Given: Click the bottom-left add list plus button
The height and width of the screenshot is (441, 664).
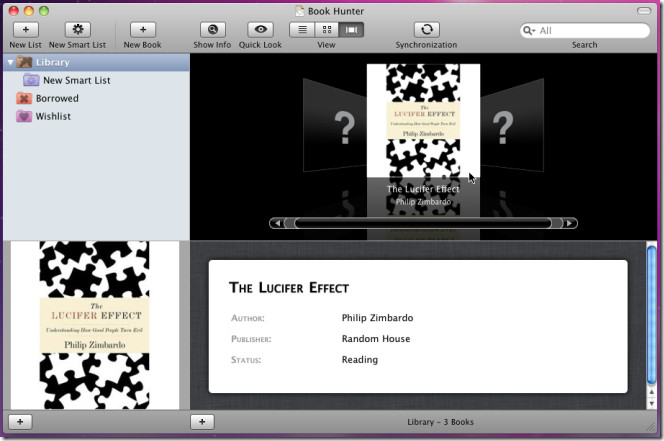Looking at the screenshot, I should pos(20,422).
